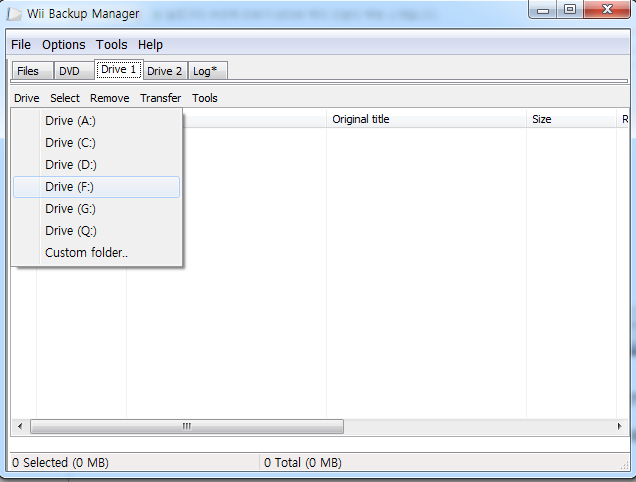
Task: Switch to the Drive 2 tab
Action: (165, 71)
